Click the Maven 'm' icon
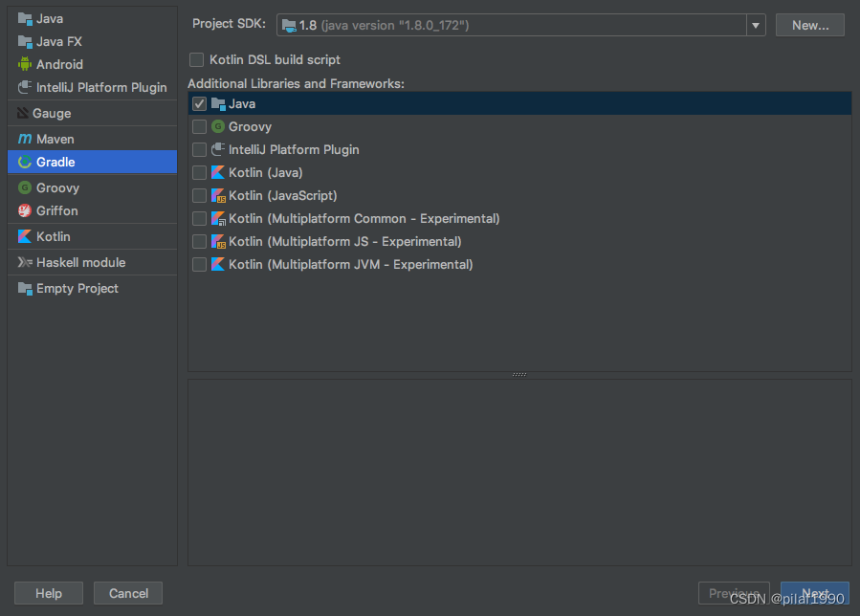 tap(25, 139)
